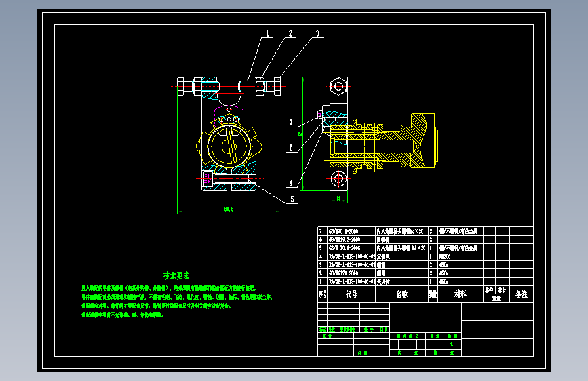Select the third line of technical requirement notes
This screenshot has width=588, height=381.
157,306
